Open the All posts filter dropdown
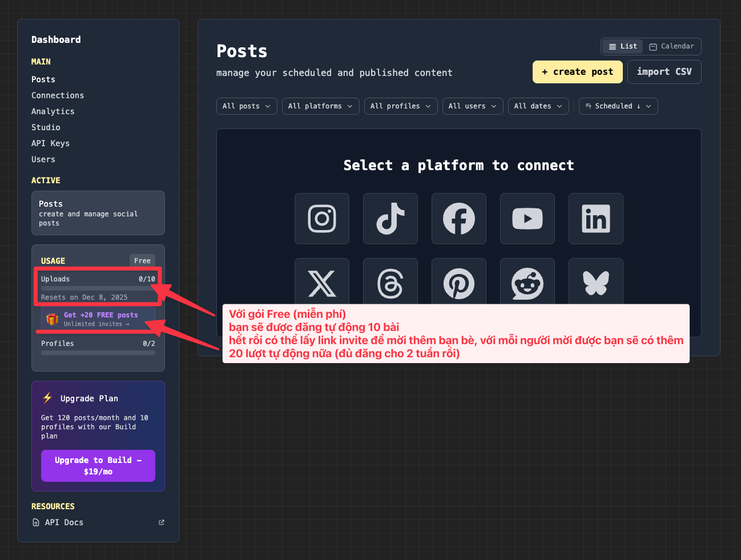The image size is (741, 560). coord(247,106)
